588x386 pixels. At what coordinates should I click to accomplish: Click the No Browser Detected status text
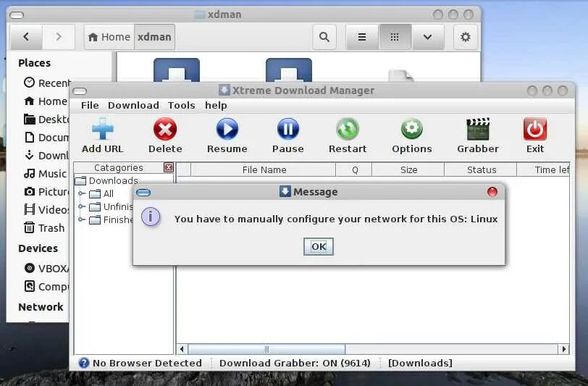pyautogui.click(x=147, y=363)
